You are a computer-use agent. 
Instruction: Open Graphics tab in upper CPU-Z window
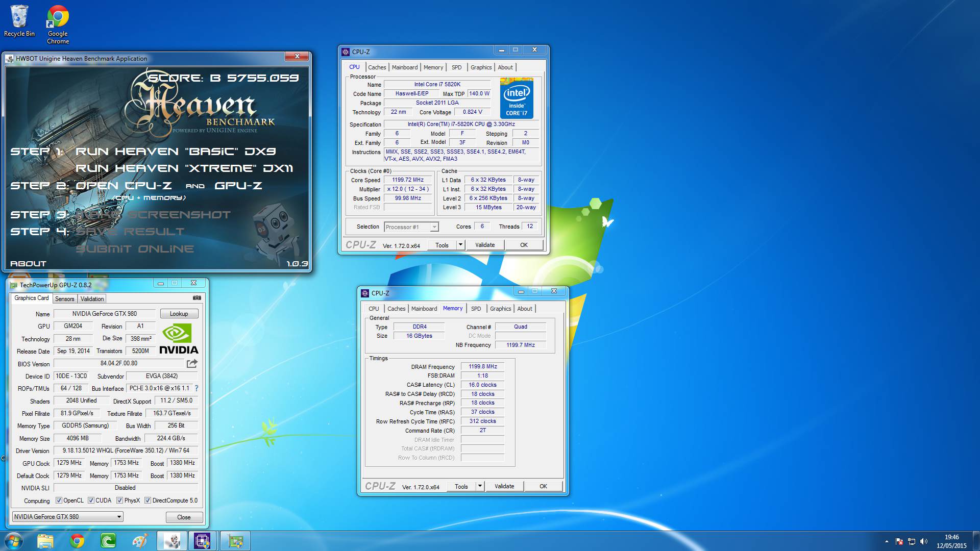(481, 67)
